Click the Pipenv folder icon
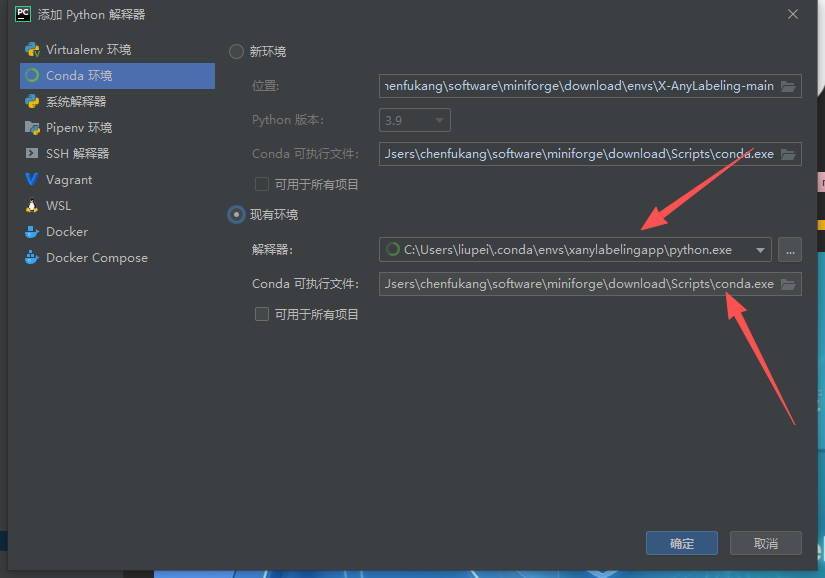This screenshot has width=825, height=578. (x=32, y=127)
